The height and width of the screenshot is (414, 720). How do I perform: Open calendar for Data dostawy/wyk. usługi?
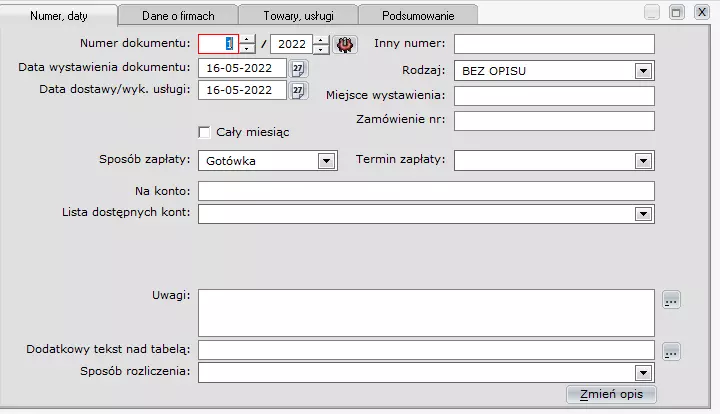coord(298,90)
